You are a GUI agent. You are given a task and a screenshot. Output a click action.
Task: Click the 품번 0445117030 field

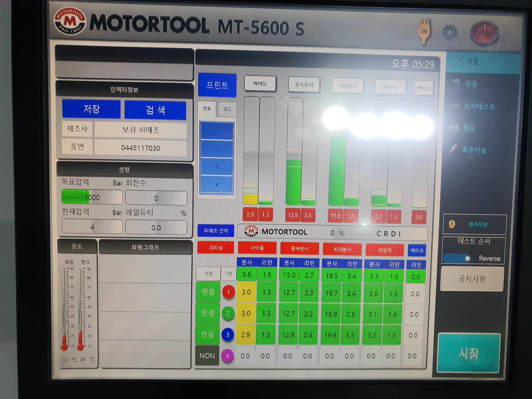click(x=141, y=148)
